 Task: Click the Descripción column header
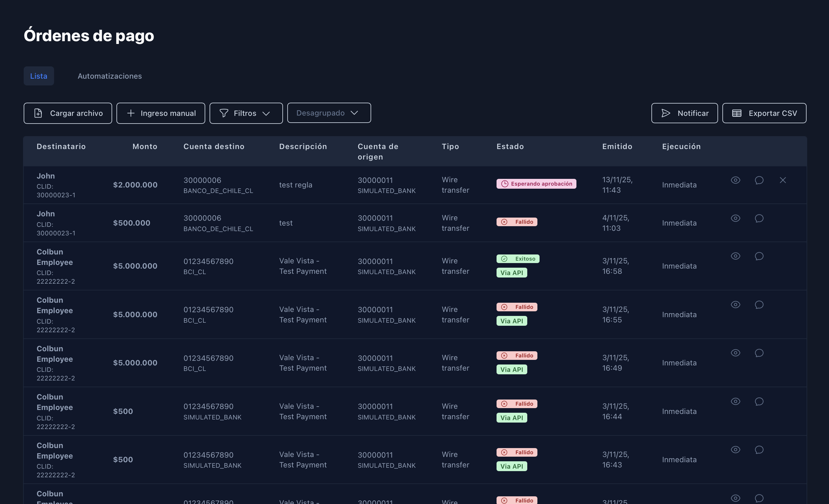[303, 146]
